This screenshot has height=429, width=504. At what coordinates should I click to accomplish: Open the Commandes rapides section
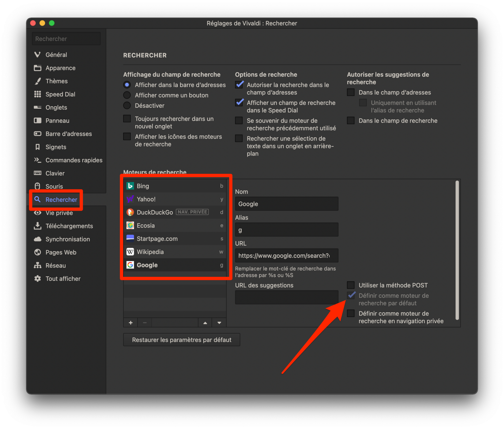[74, 160]
